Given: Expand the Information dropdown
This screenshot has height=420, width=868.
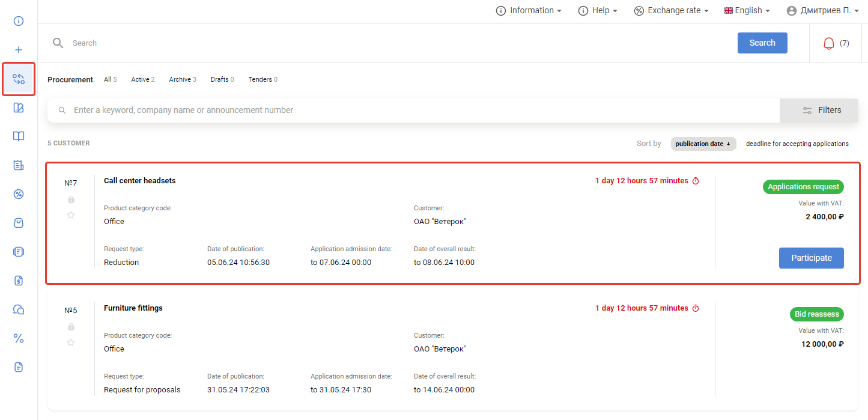Looking at the screenshot, I should (529, 11).
